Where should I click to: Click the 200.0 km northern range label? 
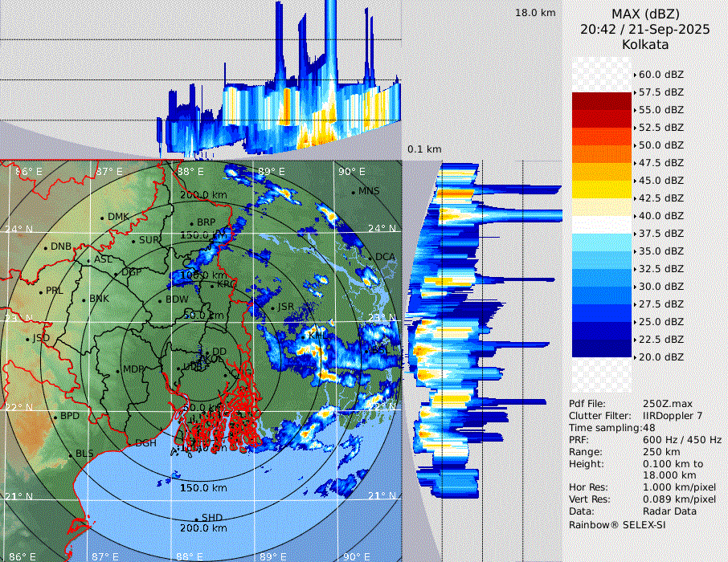pyautogui.click(x=204, y=195)
